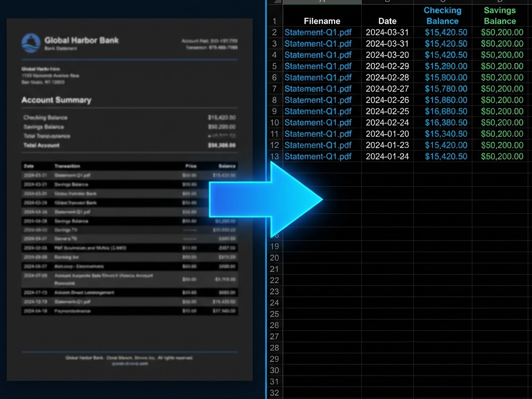Select spreadsheet row header 11
This screenshot has height=399, width=532.
[275, 134]
